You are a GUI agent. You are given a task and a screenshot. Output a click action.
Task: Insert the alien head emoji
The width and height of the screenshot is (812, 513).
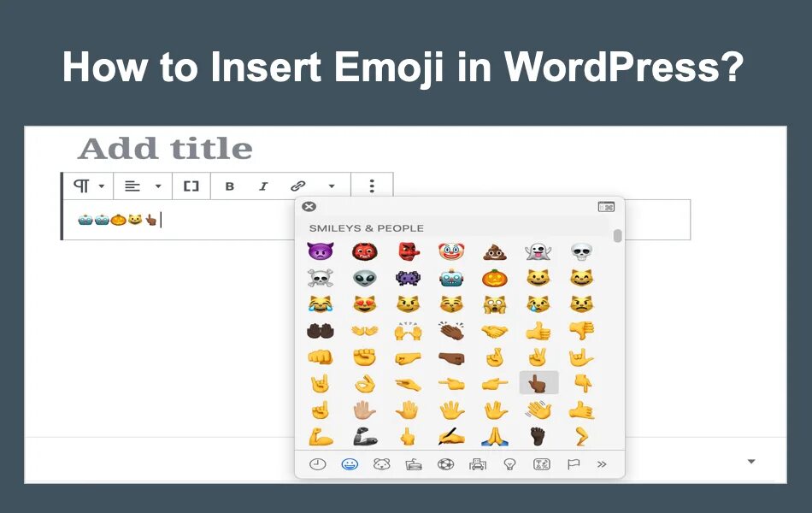tap(365, 278)
